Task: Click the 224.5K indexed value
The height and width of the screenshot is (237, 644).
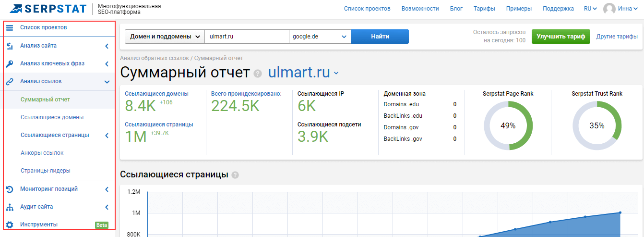Action: pyautogui.click(x=235, y=106)
